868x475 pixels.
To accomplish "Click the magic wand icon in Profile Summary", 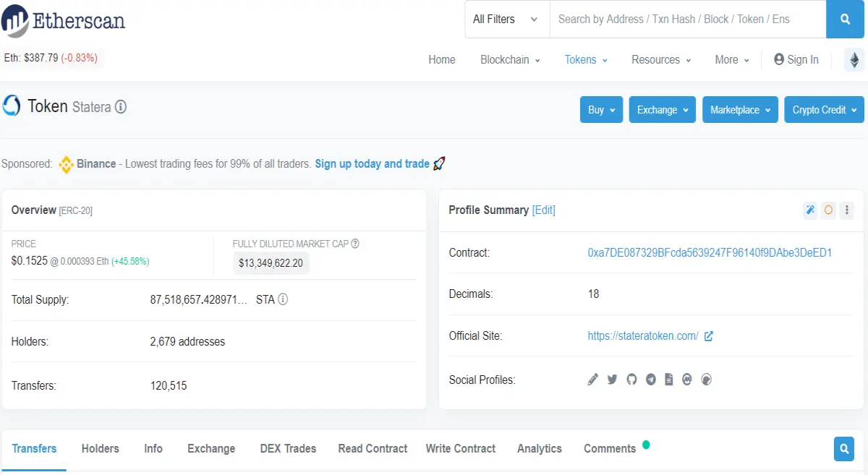I will [810, 210].
